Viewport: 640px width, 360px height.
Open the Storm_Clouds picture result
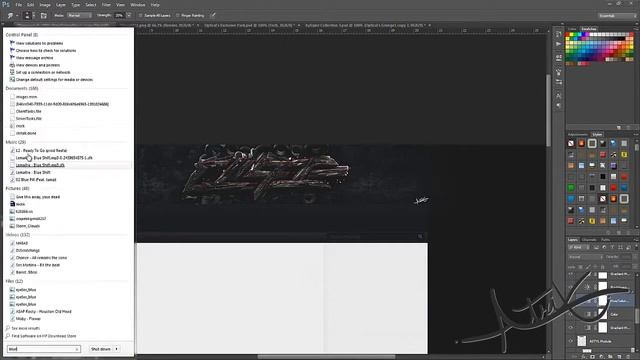(x=27, y=226)
